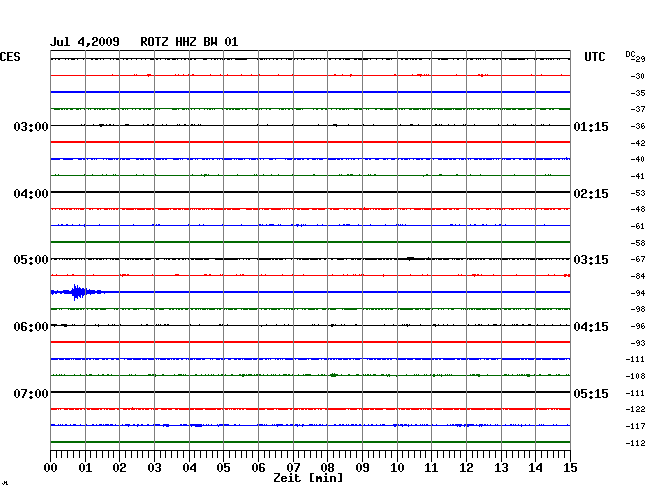Viewport: 650px width, 494px height.
Task: Click the DC offset value -93
Action: (x=638, y=343)
